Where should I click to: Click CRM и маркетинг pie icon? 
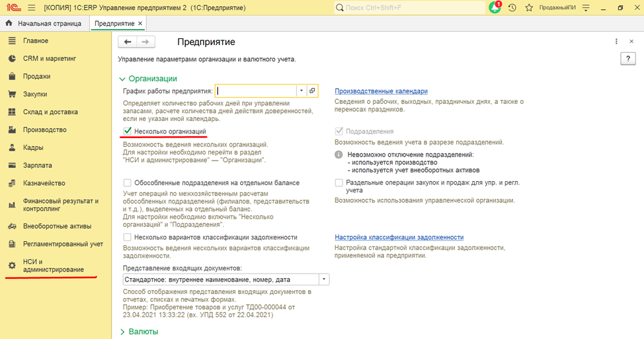pos(12,59)
